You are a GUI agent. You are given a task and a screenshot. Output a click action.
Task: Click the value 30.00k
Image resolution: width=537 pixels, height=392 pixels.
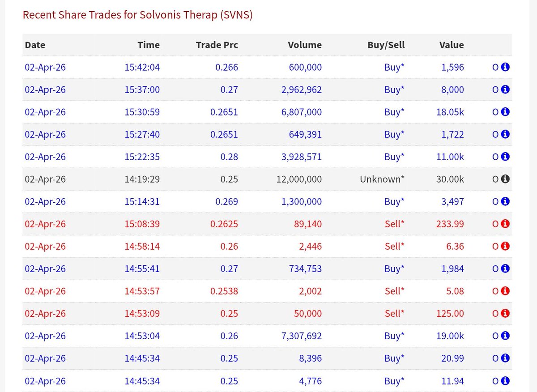pyautogui.click(x=450, y=179)
